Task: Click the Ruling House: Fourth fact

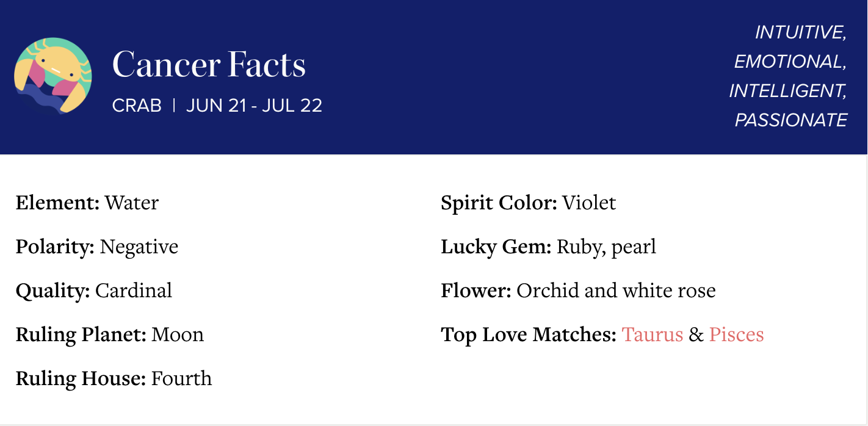Action: point(114,379)
